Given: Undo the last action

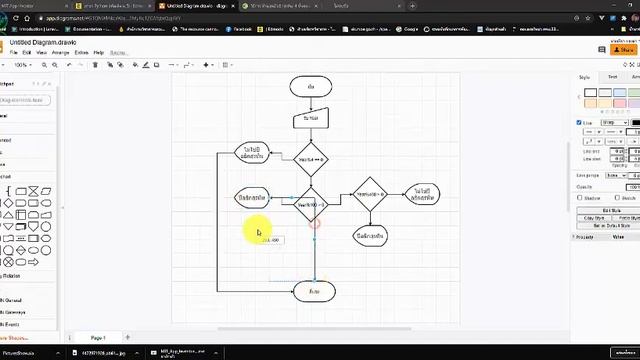Looking at the screenshot, I should (x=69, y=65).
